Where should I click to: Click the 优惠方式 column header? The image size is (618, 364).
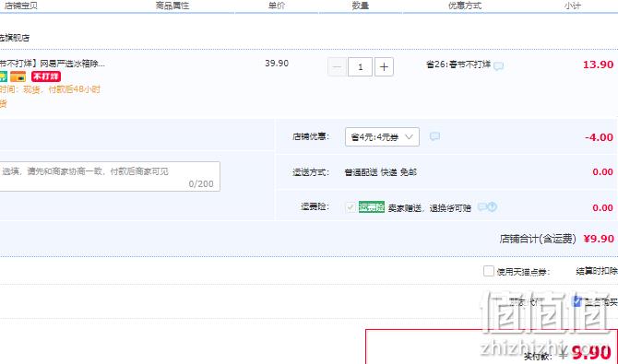coord(465,6)
